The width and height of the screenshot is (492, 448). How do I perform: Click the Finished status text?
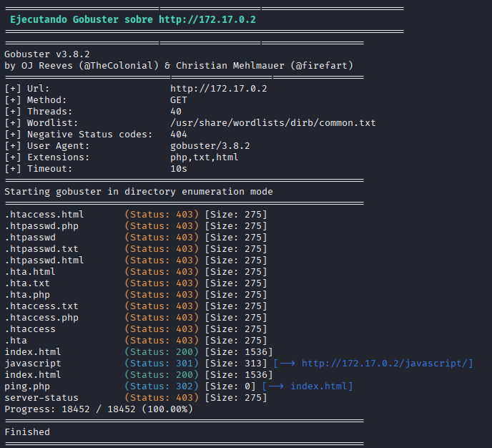coord(27,432)
